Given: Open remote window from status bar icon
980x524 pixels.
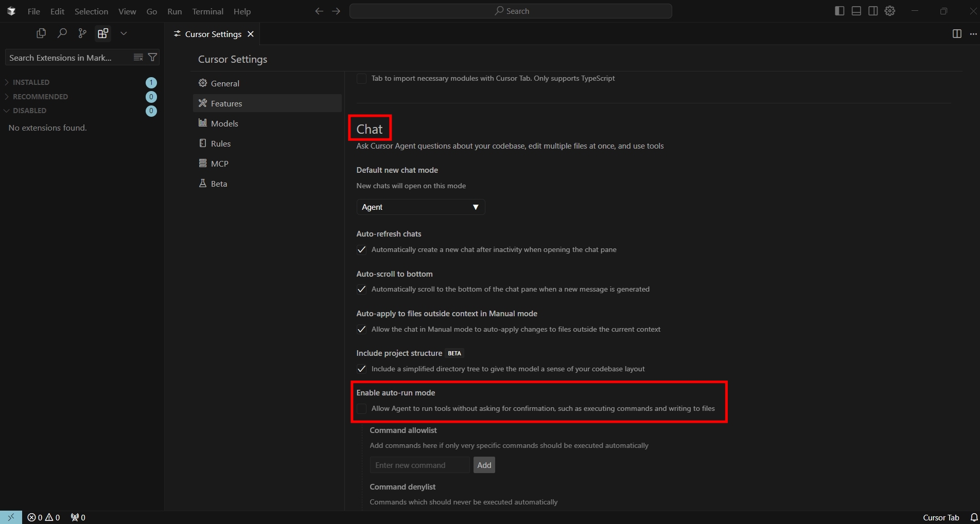Looking at the screenshot, I should click(11, 517).
